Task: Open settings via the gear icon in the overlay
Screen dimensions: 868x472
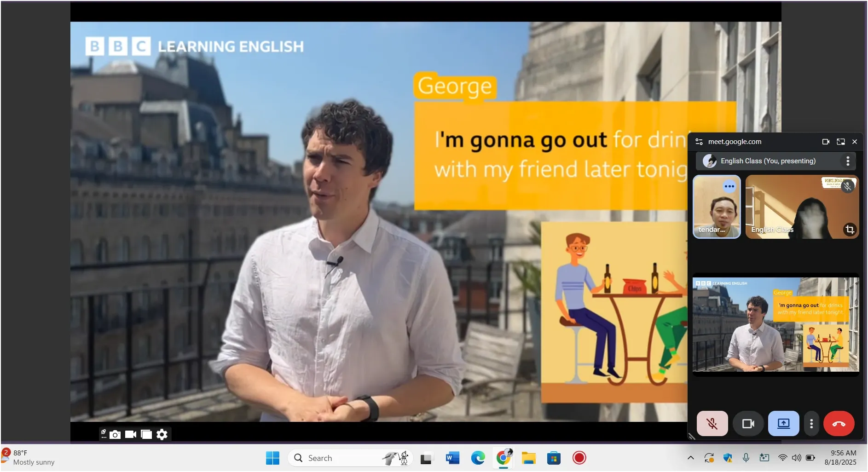Action: coord(162,434)
